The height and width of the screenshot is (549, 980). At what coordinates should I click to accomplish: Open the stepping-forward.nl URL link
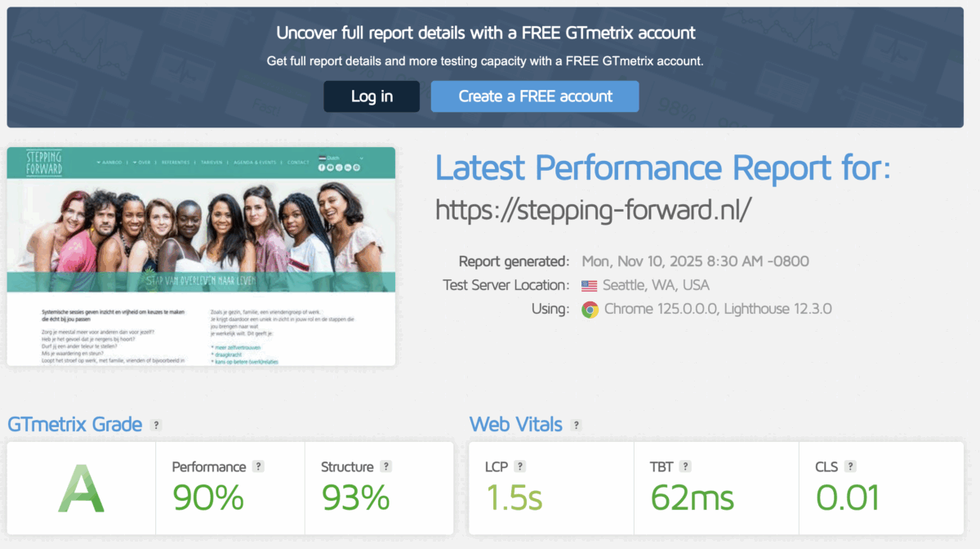tap(593, 210)
